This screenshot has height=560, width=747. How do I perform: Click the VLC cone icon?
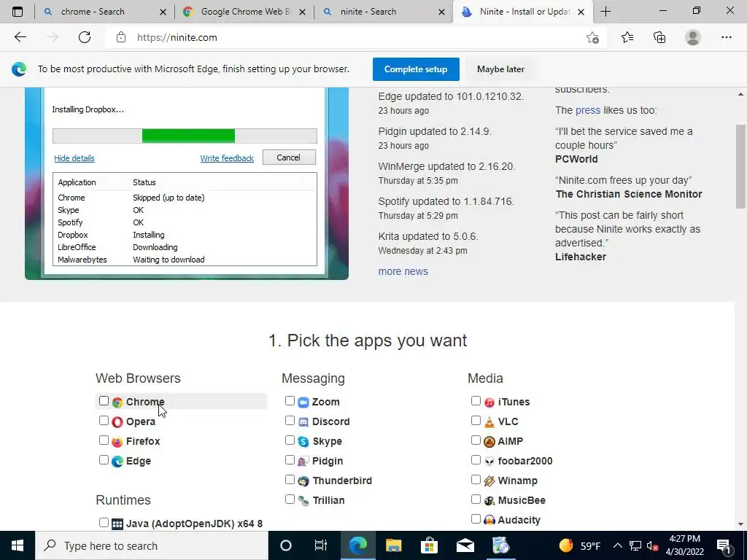pyautogui.click(x=489, y=422)
